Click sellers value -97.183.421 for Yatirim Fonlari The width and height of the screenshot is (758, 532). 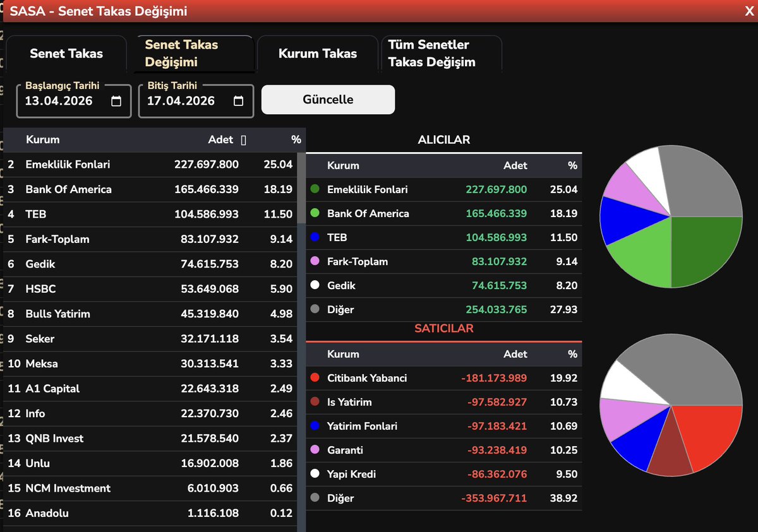click(497, 427)
